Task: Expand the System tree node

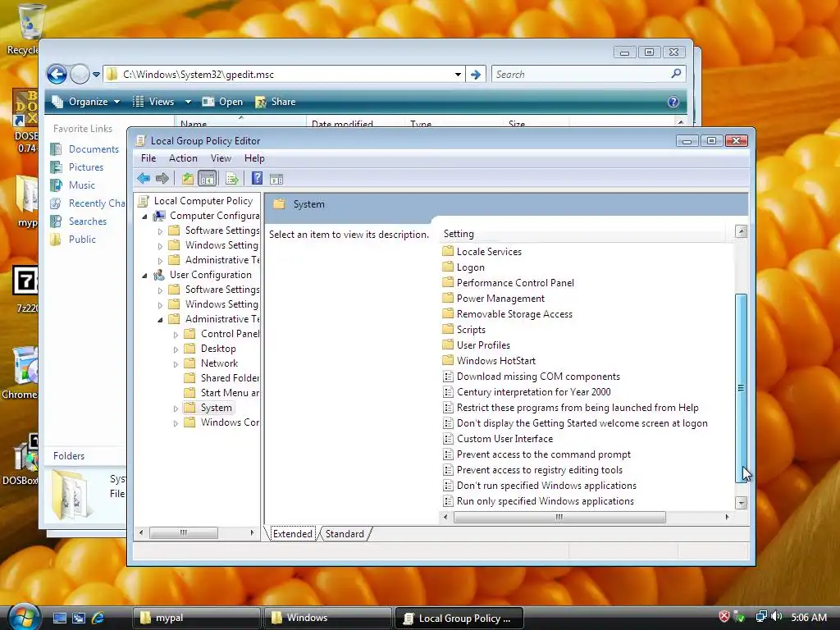Action: (x=176, y=409)
